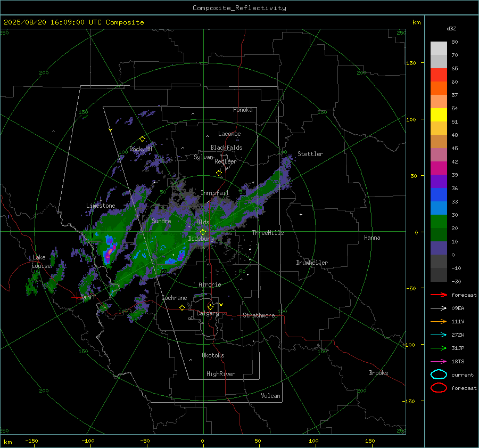Click the white 09EA arrow icon
Image resolution: width=479 pixels, height=448 pixels.
pyautogui.click(x=439, y=308)
